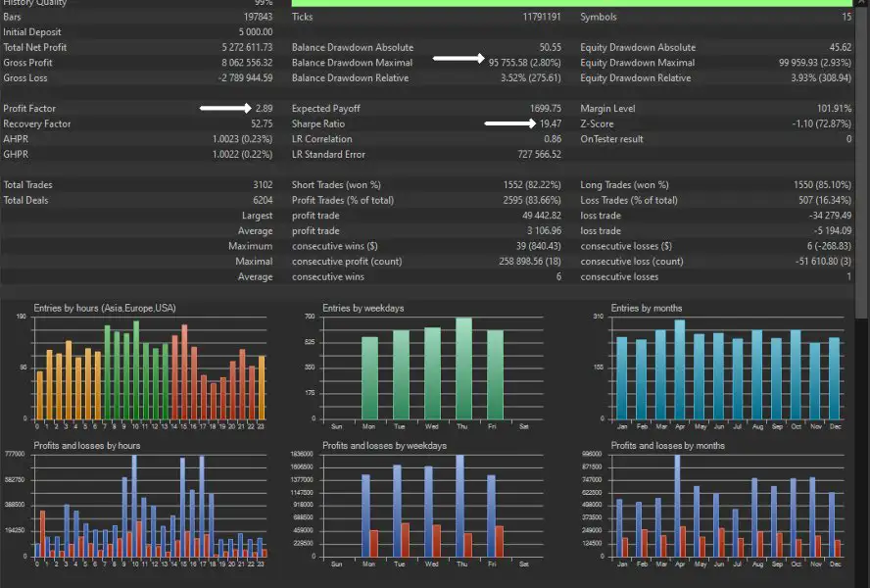This screenshot has width=870, height=588.
Task: Click the Entries by hours chart title
Action: pos(105,308)
